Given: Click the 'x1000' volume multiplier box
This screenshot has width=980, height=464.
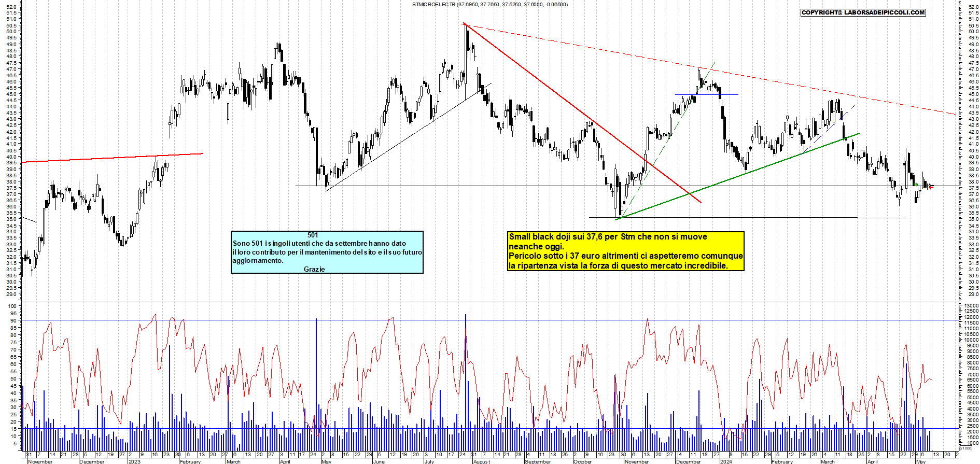Looking at the screenshot, I should click(965, 448).
